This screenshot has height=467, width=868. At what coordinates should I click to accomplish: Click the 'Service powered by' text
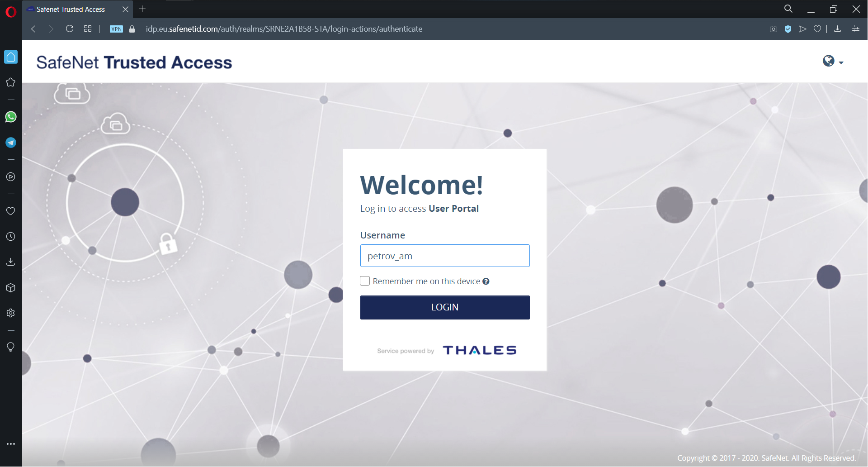(x=406, y=351)
